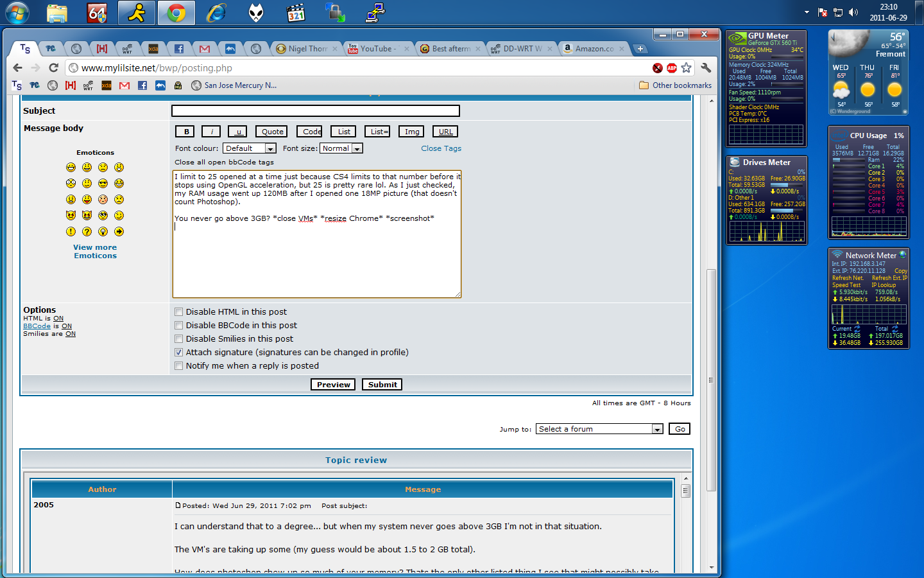Insert the question mark emoticon
This screenshot has width=924, height=578.
pos(87,232)
